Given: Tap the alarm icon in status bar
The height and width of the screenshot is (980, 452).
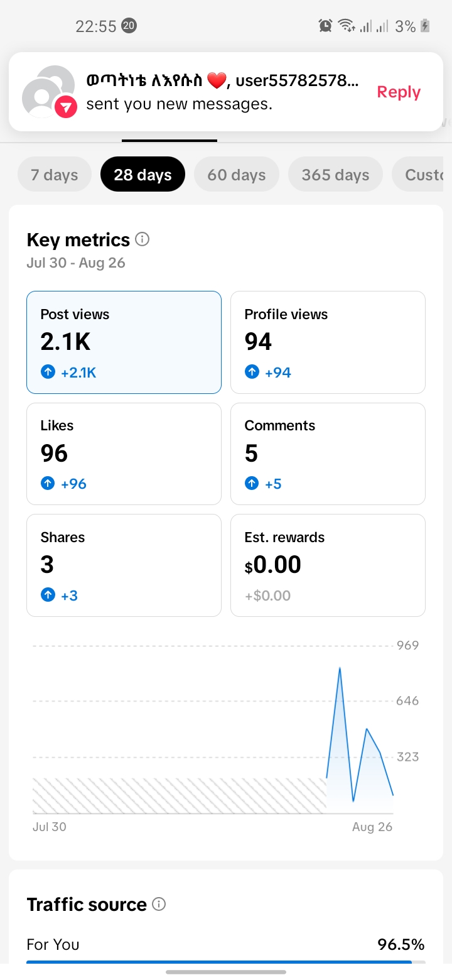Looking at the screenshot, I should point(325,26).
